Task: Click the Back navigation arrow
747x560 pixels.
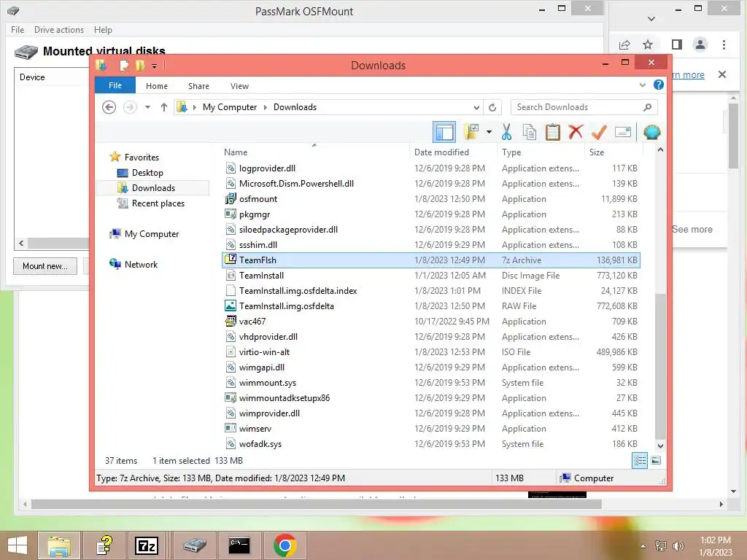Action: tap(109, 107)
